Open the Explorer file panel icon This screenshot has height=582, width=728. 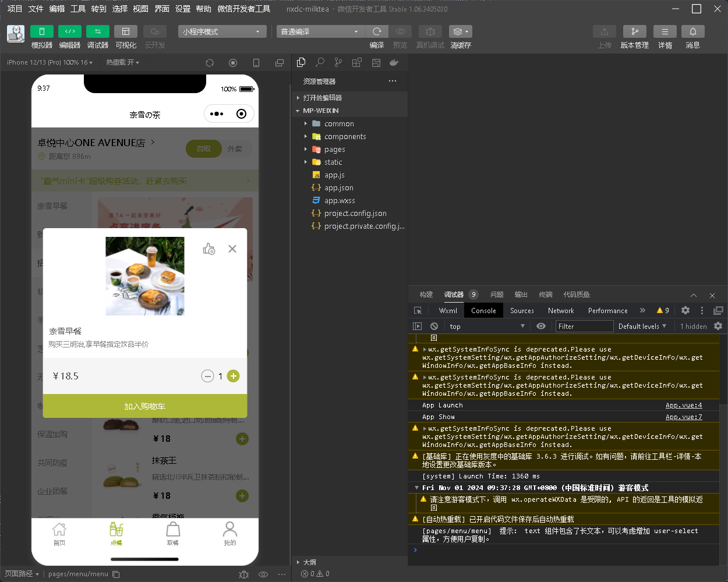301,62
